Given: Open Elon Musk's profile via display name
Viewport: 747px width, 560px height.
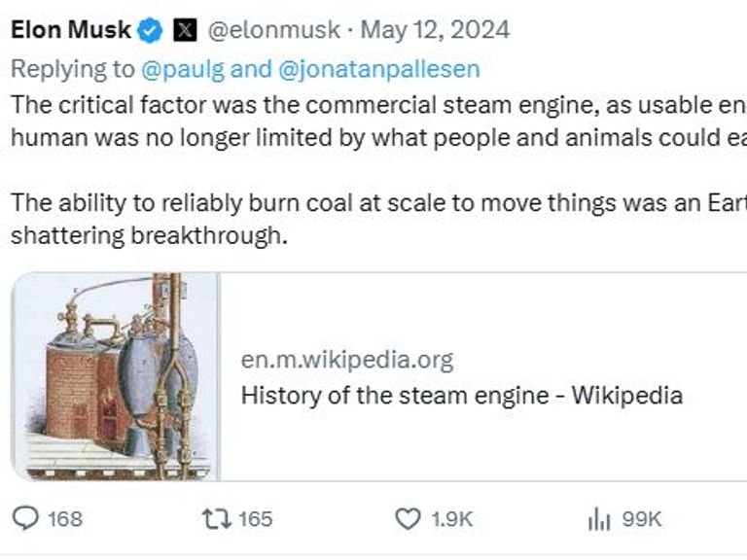Looking at the screenshot, I should tap(70, 30).
